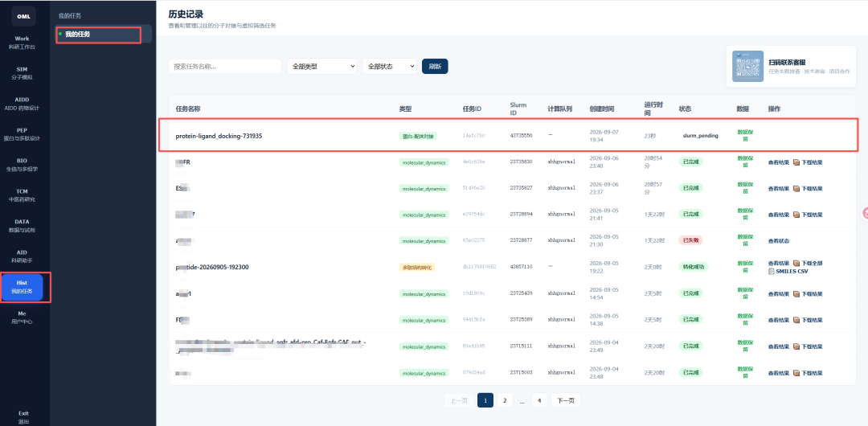868x426 pixels.
Task: Select the Hist 我的任务 sidebar item
Action: (x=23, y=287)
